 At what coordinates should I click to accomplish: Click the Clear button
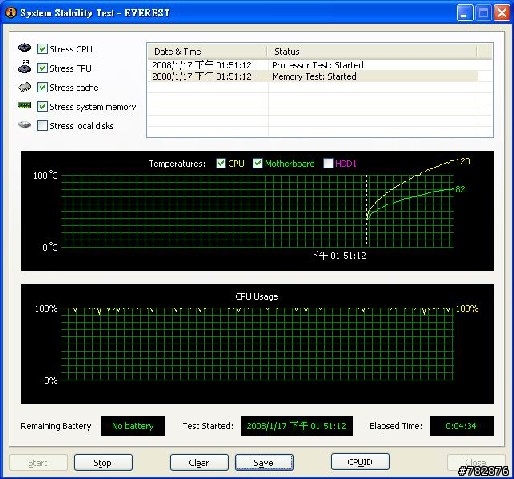point(199,463)
